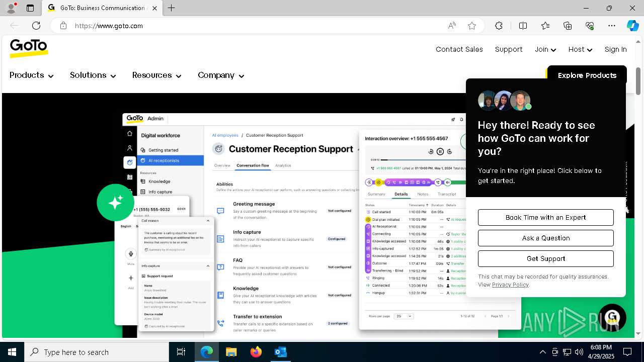
Task: Click Get Support button
Action: (545, 258)
